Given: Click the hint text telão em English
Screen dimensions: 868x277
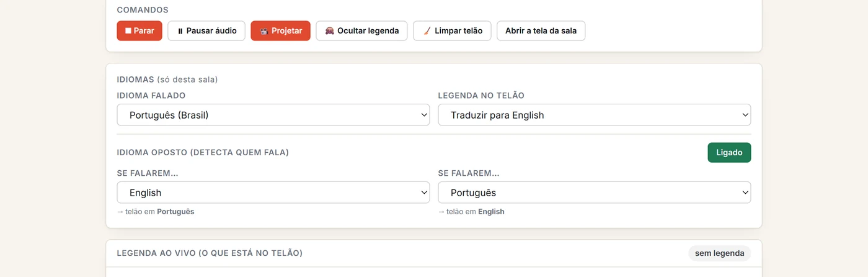Looking at the screenshot, I should coord(471,212).
